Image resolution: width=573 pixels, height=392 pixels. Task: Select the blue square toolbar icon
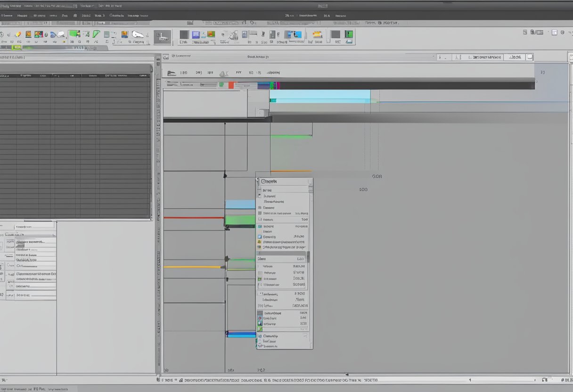pyautogui.click(x=196, y=34)
